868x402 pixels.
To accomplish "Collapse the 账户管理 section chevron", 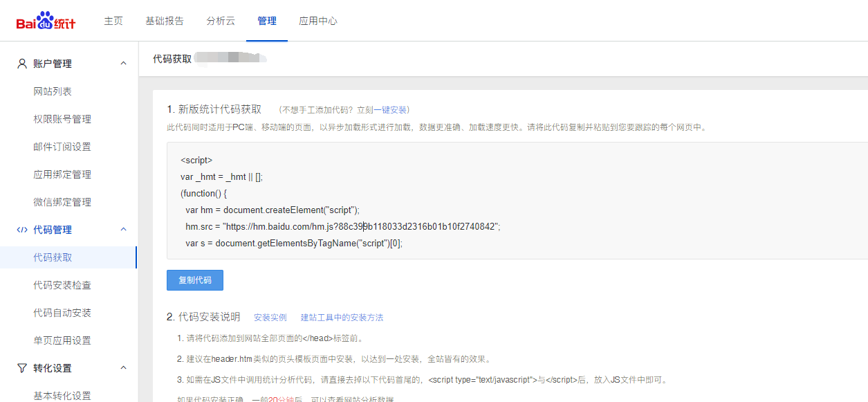I will pyautogui.click(x=124, y=64).
